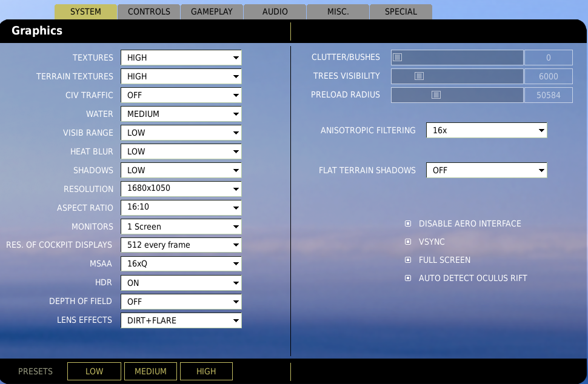Open the RES. OF COCKPIT DISPLAYS dropdown
This screenshot has width=588, height=384.
click(x=181, y=245)
